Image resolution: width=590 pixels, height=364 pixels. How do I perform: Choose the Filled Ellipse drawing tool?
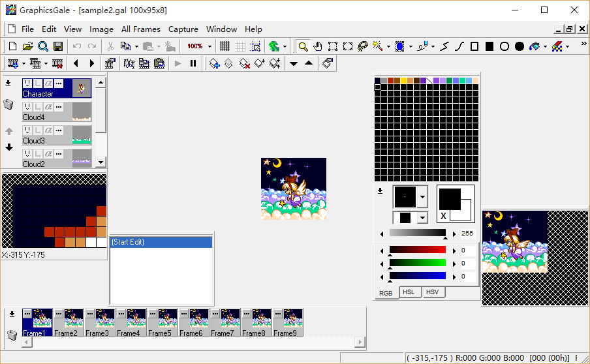520,46
